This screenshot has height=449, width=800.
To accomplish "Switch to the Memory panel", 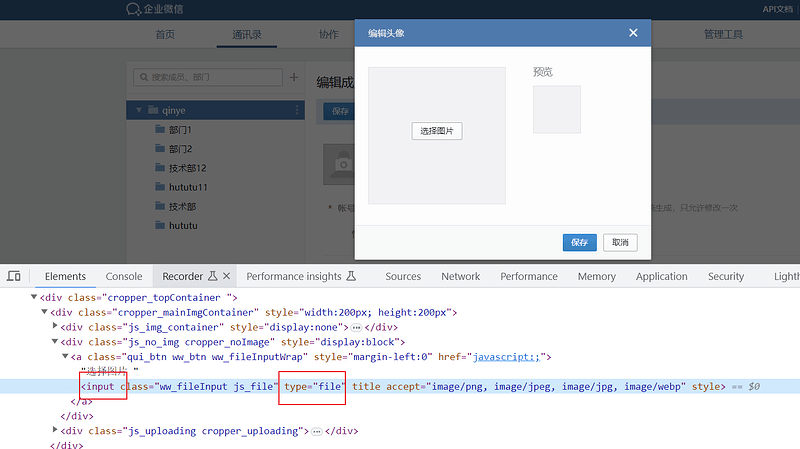I will [596, 276].
